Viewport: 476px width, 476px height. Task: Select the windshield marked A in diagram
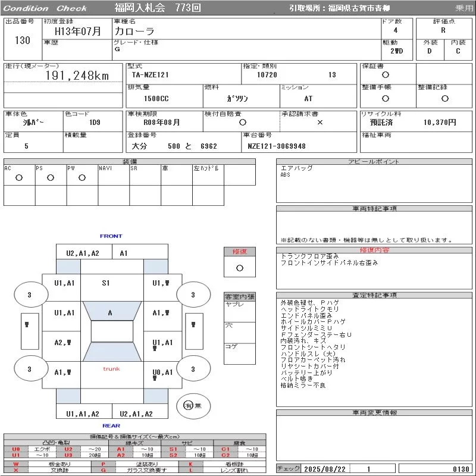coord(110,312)
